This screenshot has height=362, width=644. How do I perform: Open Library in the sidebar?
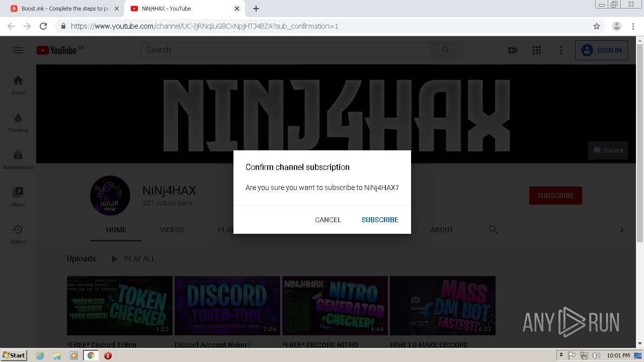pyautogui.click(x=18, y=197)
